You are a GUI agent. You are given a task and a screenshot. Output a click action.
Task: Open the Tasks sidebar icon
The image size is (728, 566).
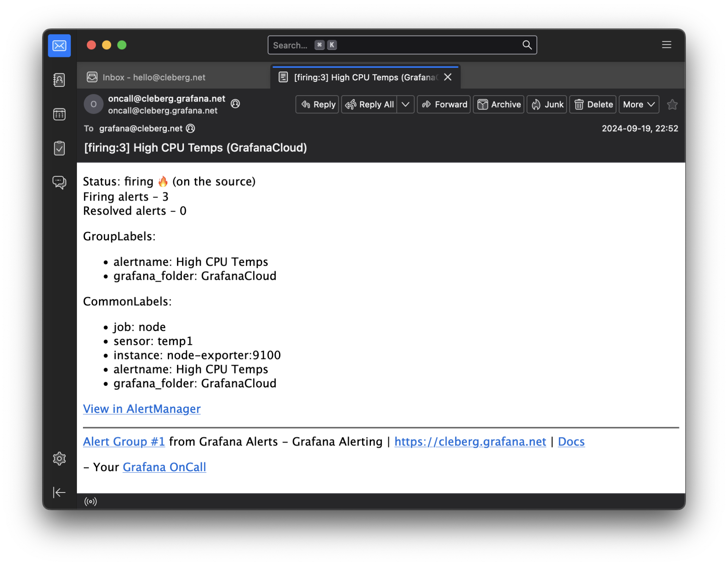(x=59, y=148)
